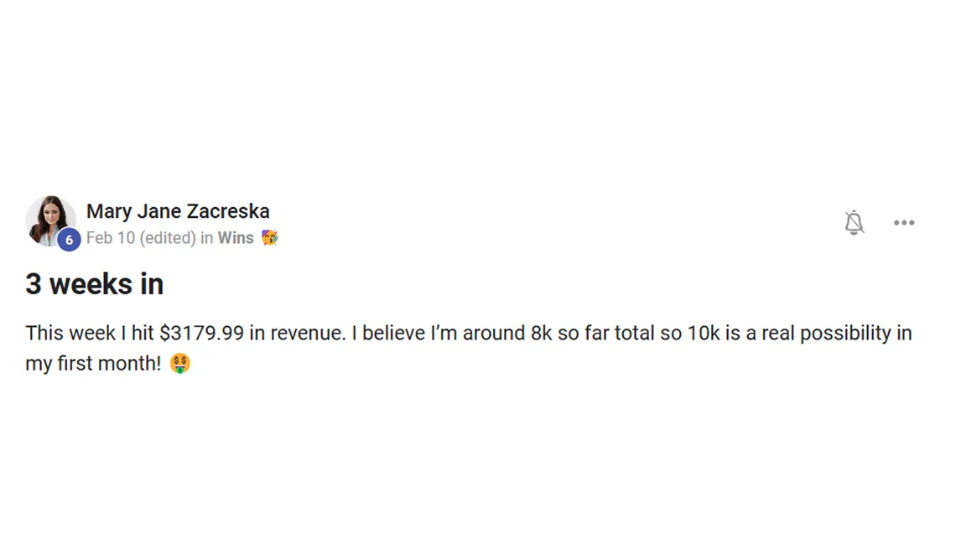Click "10k" in the post text
Screen dimensions: 956x560
click(x=703, y=333)
